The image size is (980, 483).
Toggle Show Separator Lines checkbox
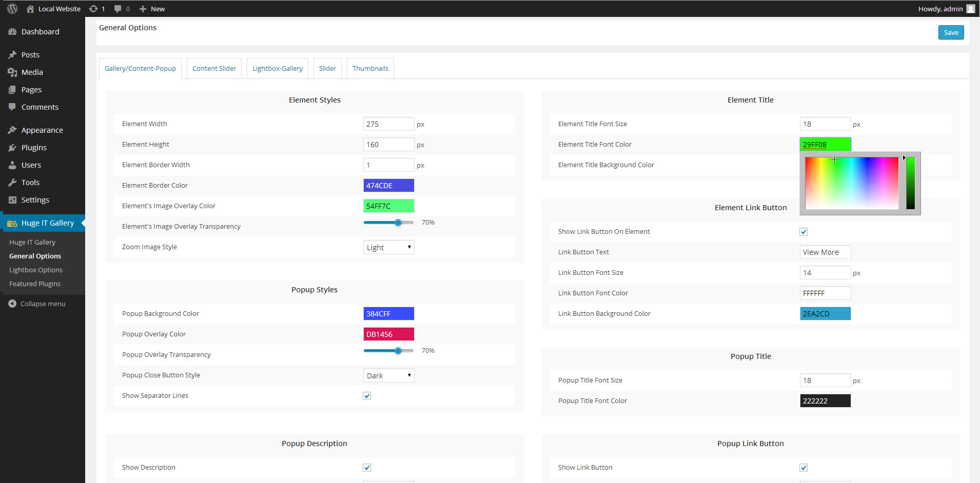pyautogui.click(x=367, y=396)
